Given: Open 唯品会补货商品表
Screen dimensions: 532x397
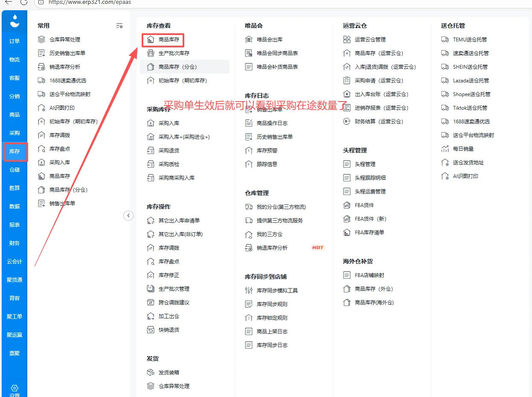Looking at the screenshot, I should pyautogui.click(x=277, y=67).
